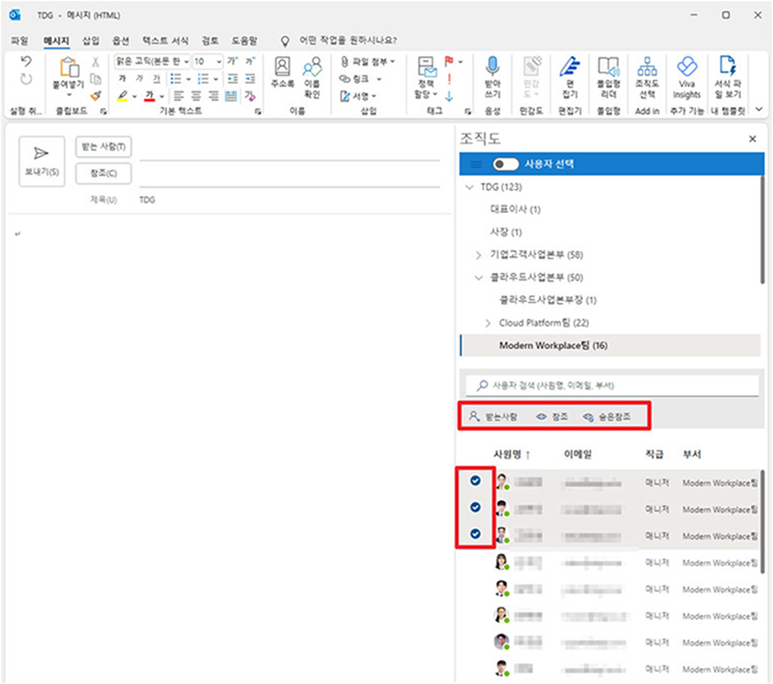Image resolution: width=773 pixels, height=684 pixels.
Task: Click the Cut scissors icon
Action: [x=96, y=62]
